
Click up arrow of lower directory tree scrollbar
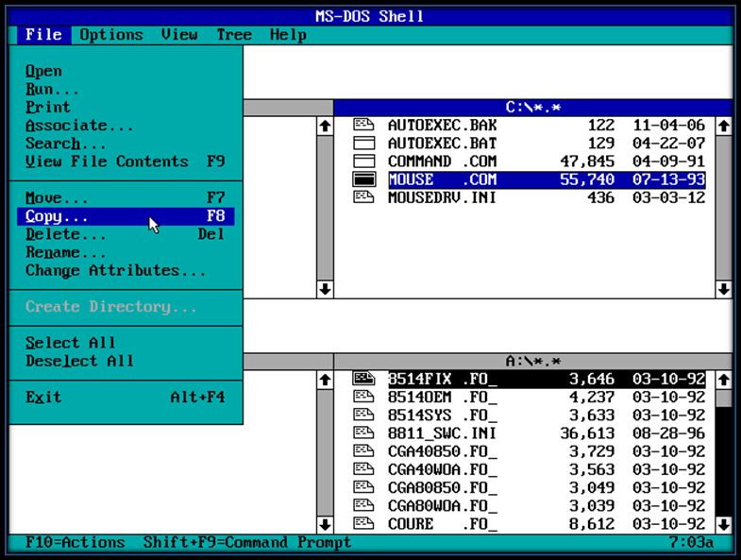point(325,380)
